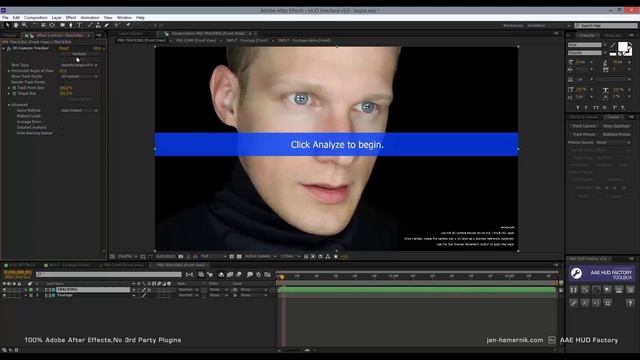Select the Clone Stamp tool
The width and height of the screenshot is (640, 360).
click(x=98, y=25)
